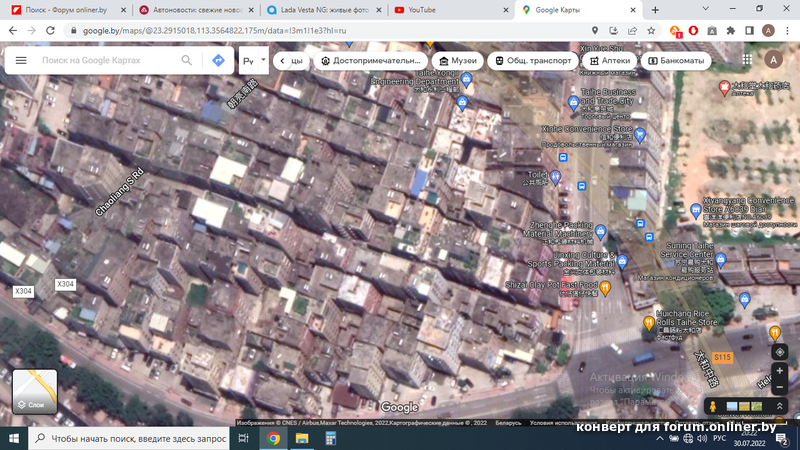The height and width of the screenshot is (450, 800).
Task: Zoom in the map with plus
Action: (780, 371)
